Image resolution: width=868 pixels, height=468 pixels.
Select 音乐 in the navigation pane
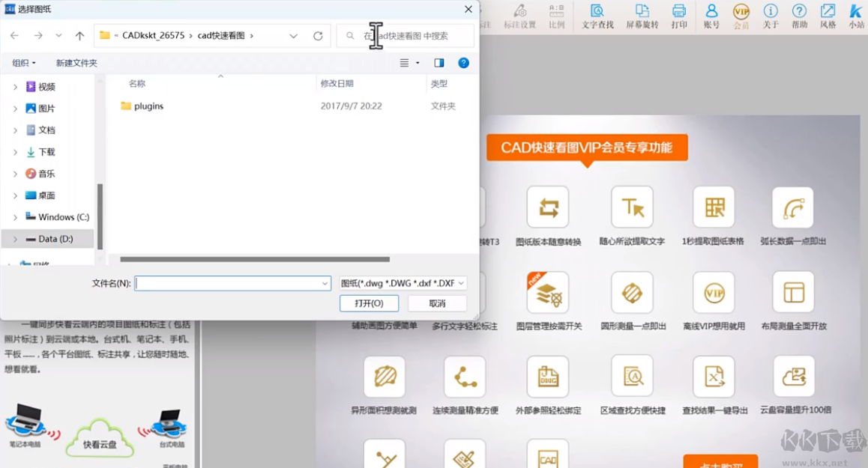pyautogui.click(x=46, y=174)
